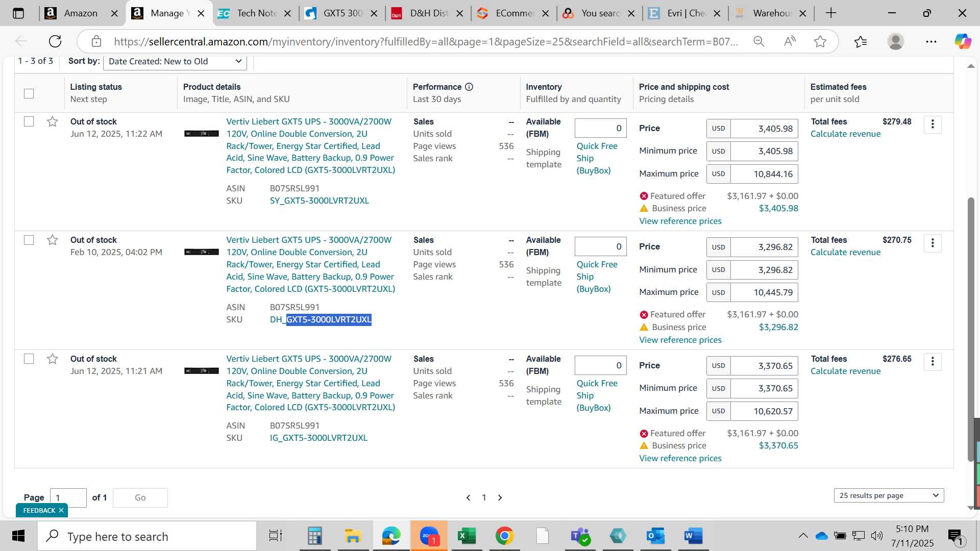Star the IG_GXT5-3000LVRT2UXL listing as favorite

(52, 359)
